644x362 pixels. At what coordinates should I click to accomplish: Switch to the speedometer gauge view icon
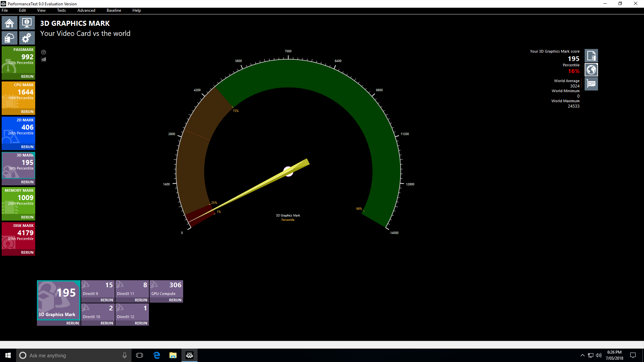[44, 52]
